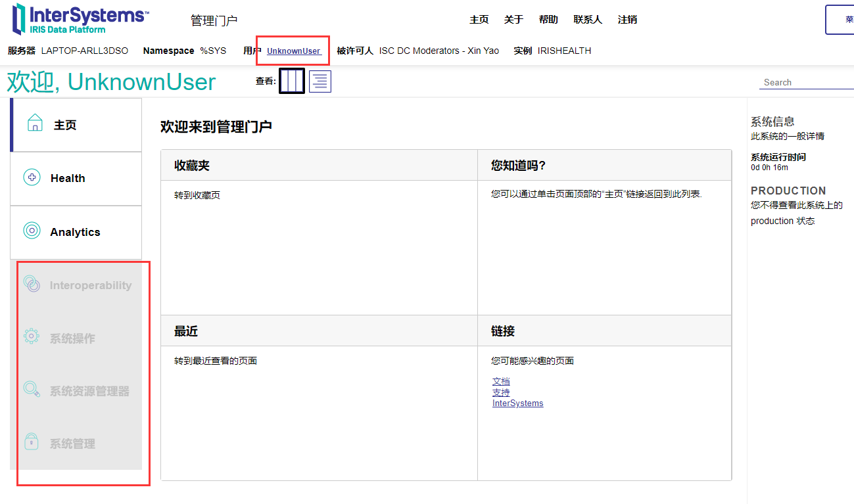
Task: Select the greyed 系统管理 menu item
Action: [76, 444]
